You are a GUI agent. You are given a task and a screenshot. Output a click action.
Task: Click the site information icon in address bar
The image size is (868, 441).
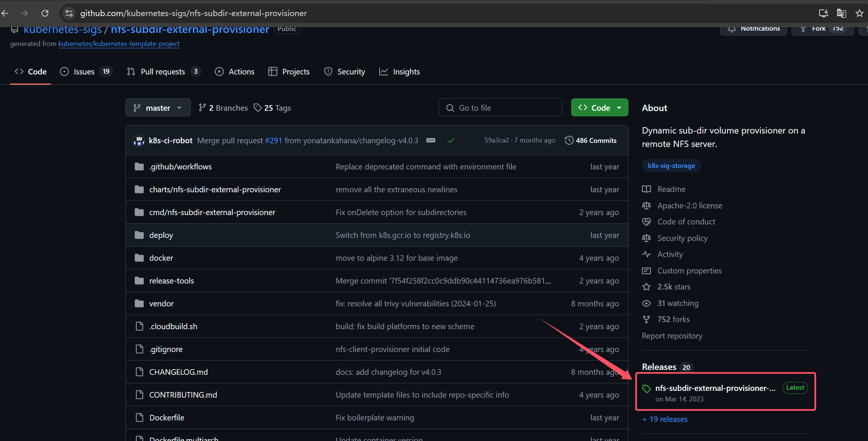[x=69, y=13]
